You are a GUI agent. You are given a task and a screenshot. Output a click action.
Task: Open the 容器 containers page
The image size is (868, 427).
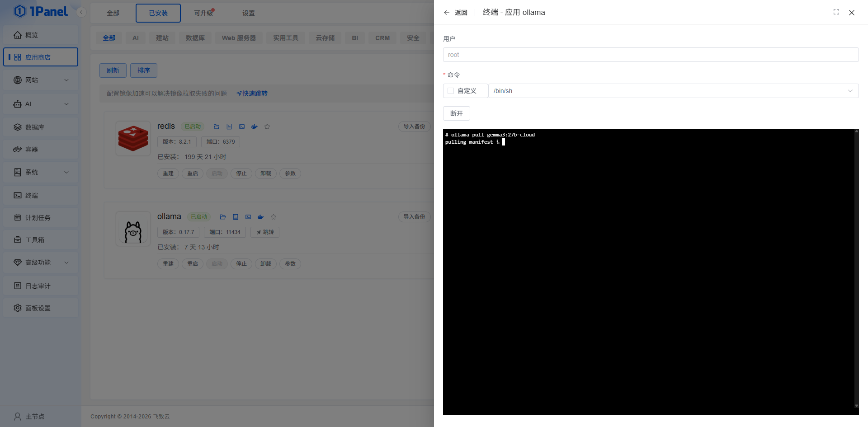(x=41, y=149)
